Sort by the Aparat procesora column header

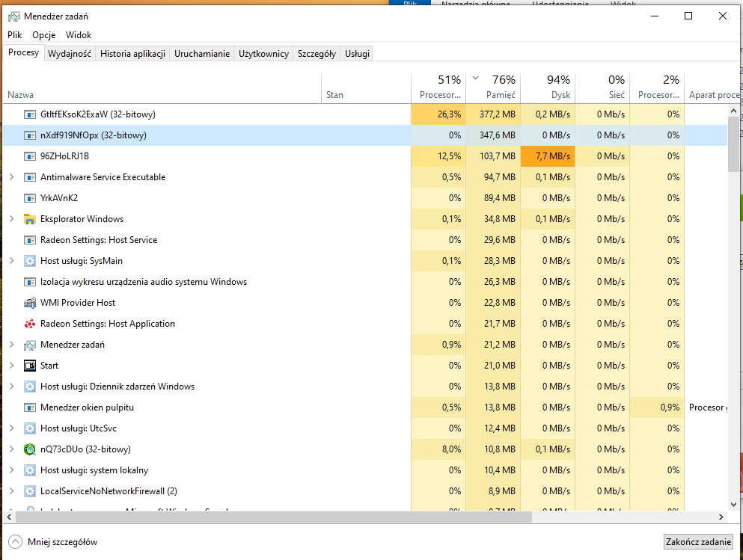coord(712,87)
